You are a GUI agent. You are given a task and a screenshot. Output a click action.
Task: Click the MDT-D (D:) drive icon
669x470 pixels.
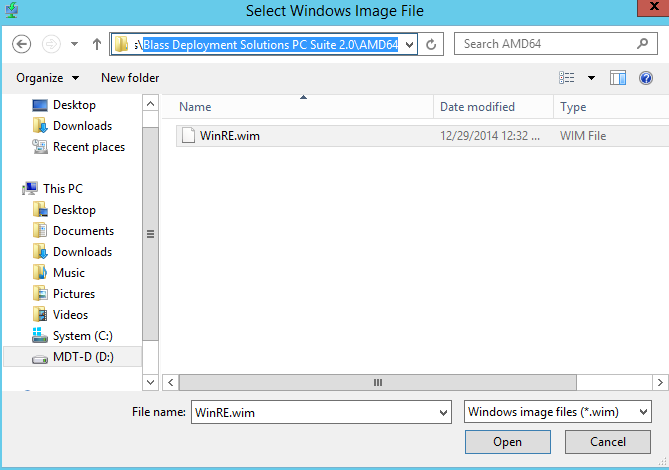tap(40, 360)
